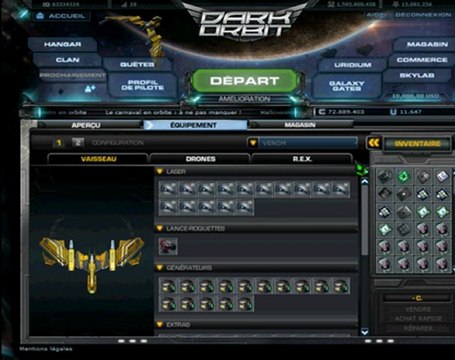Select the last generator in the top Générateurs row
The height and width of the screenshot is (360, 455).
pos(341,286)
